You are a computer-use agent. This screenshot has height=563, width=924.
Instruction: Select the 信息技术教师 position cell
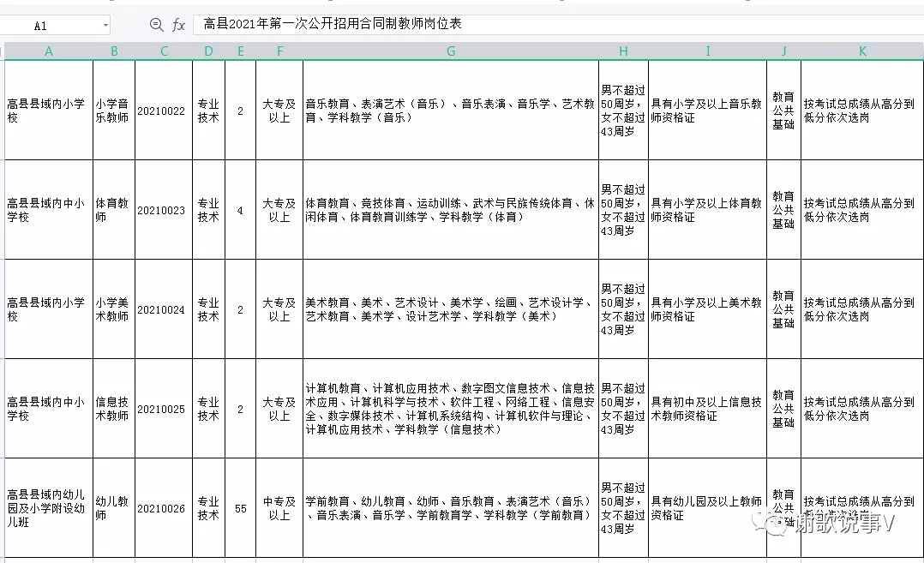coord(113,409)
